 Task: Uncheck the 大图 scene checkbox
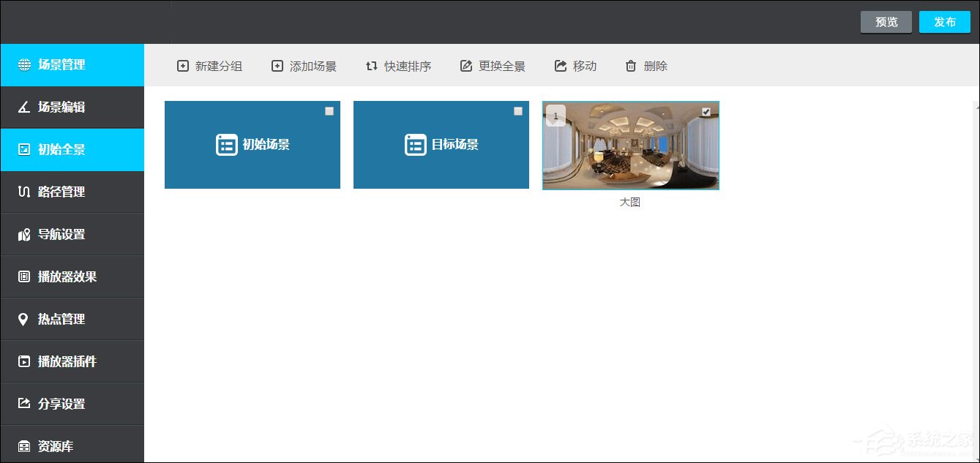point(706,111)
